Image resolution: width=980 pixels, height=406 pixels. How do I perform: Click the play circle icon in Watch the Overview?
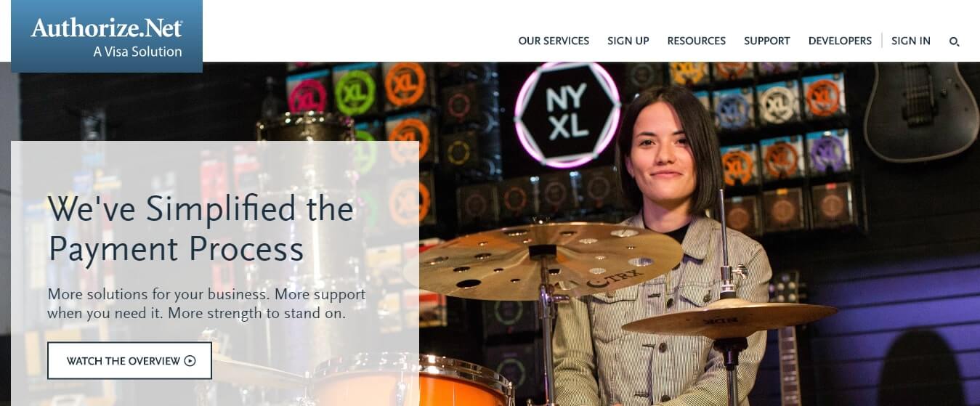point(190,361)
